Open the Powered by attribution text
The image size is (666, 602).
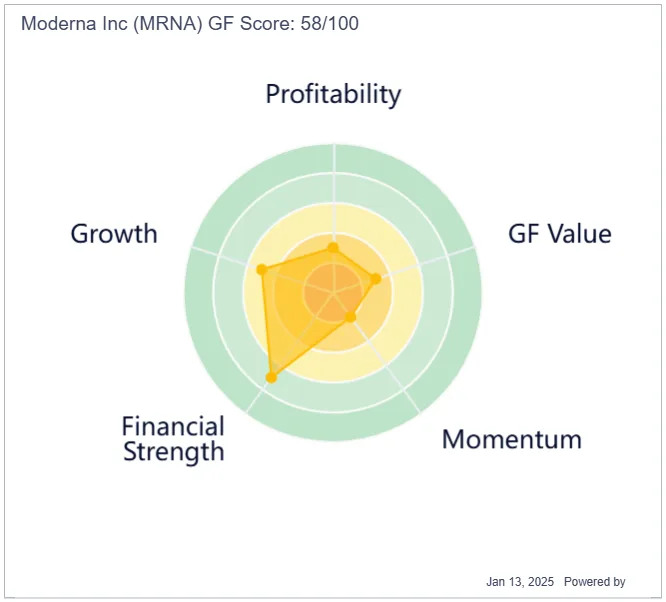(x=595, y=582)
